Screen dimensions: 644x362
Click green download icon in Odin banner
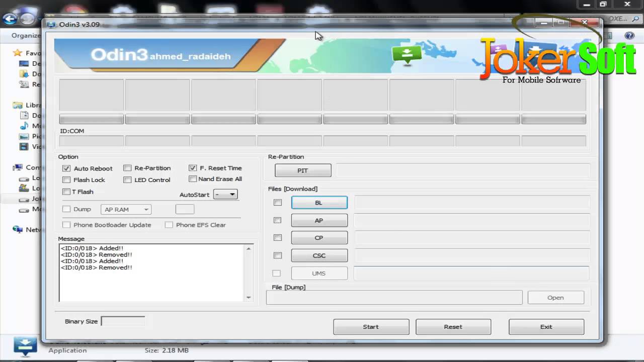pos(407,54)
